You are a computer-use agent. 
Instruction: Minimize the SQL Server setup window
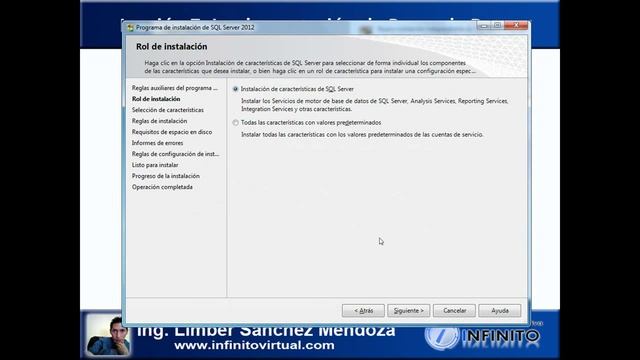tap(483, 26)
